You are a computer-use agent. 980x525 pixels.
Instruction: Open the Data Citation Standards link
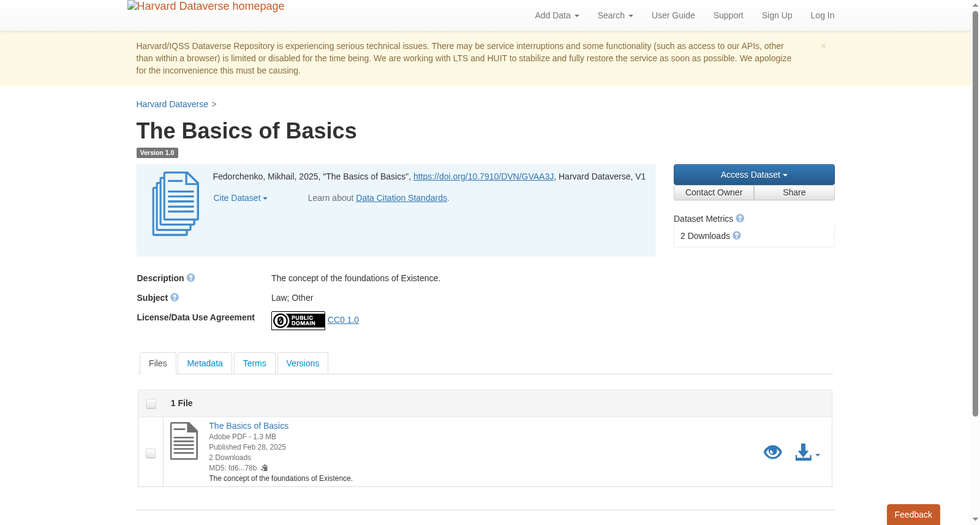click(401, 198)
